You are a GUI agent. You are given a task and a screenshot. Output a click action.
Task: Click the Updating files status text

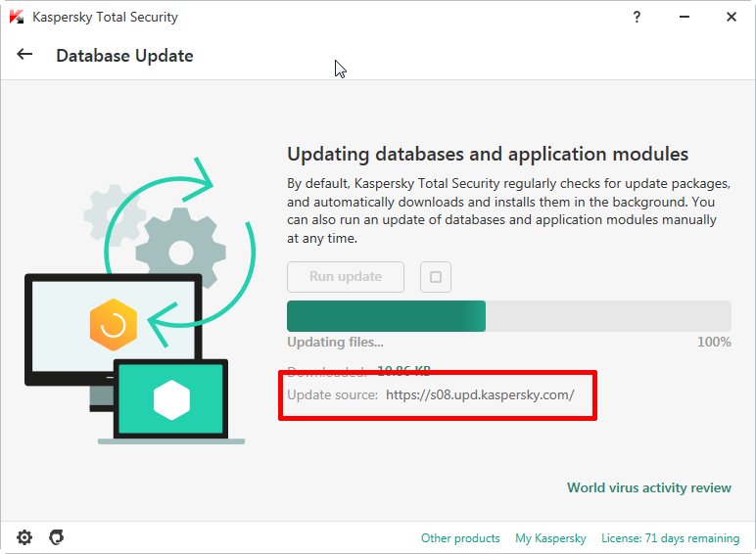[x=336, y=342]
